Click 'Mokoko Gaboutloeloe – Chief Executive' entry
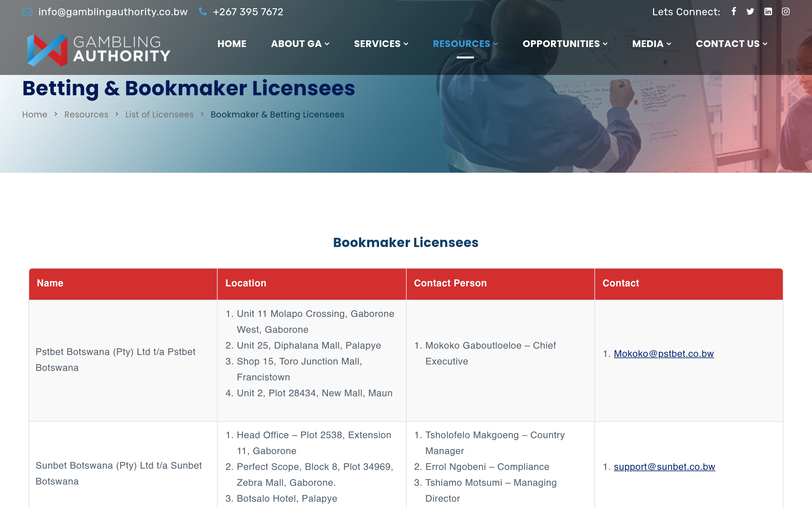Viewport: 812px width, 508px height. pyautogui.click(x=491, y=353)
